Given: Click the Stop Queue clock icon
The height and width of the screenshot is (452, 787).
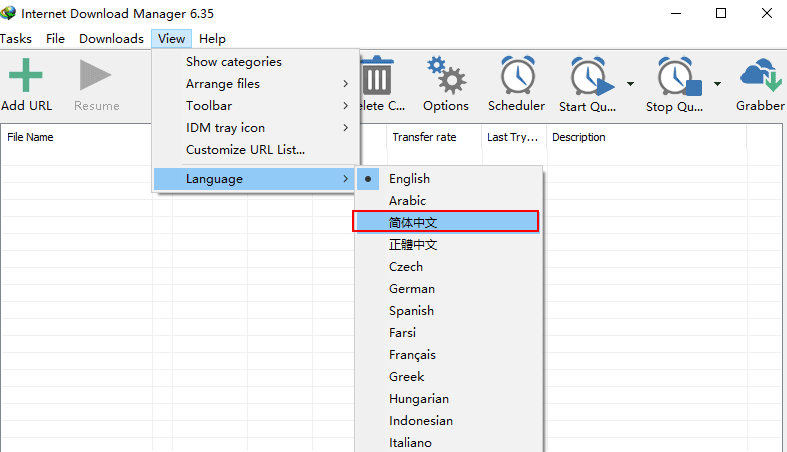Looking at the screenshot, I should click(679, 76).
